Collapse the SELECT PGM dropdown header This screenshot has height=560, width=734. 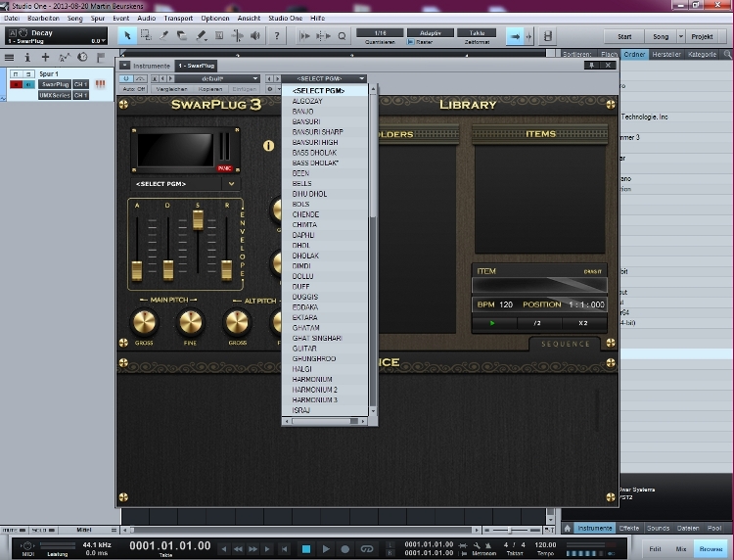pyautogui.click(x=324, y=78)
